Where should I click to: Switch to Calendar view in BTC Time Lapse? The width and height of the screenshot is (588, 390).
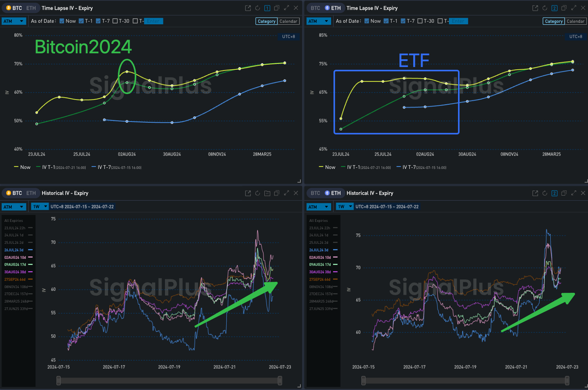point(288,21)
